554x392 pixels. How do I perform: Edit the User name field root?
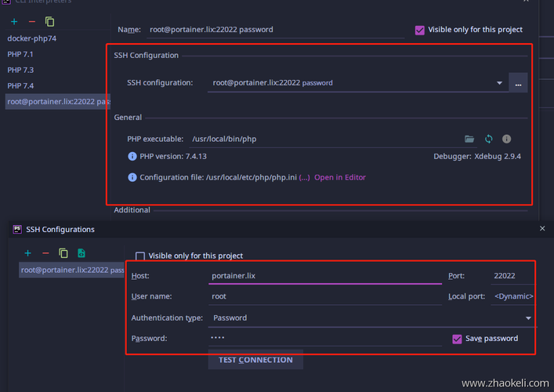point(325,296)
